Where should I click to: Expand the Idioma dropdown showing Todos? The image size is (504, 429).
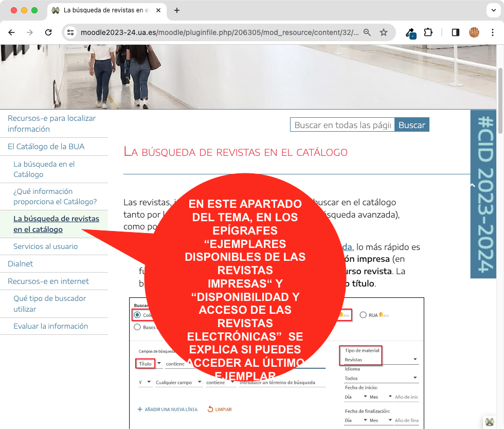coord(381,378)
